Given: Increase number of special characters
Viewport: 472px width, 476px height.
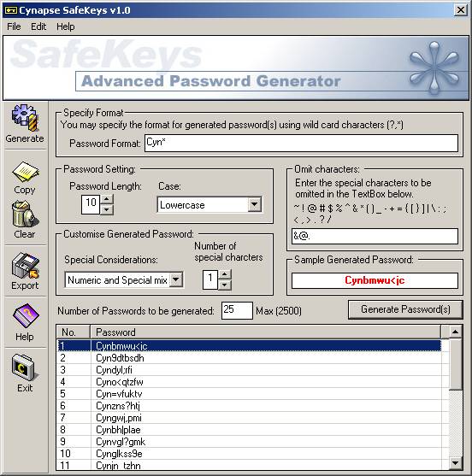Looking at the screenshot, I should tap(225, 274).
